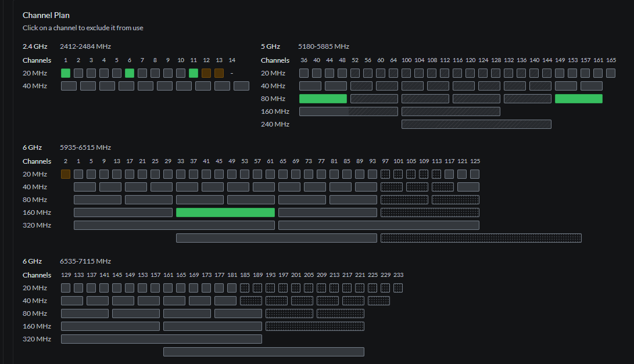Exclude 2.4 GHz channel 1 at 20 MHz

tap(66, 73)
